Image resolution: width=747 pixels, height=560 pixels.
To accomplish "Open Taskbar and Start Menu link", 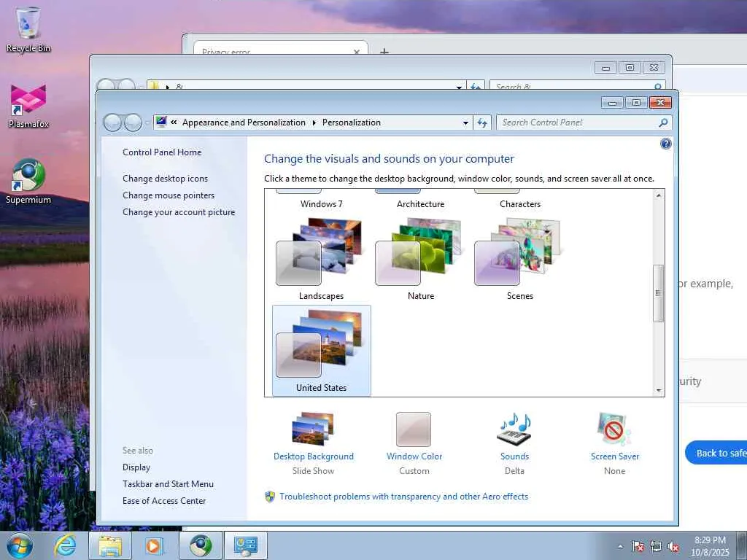I will 168,484.
